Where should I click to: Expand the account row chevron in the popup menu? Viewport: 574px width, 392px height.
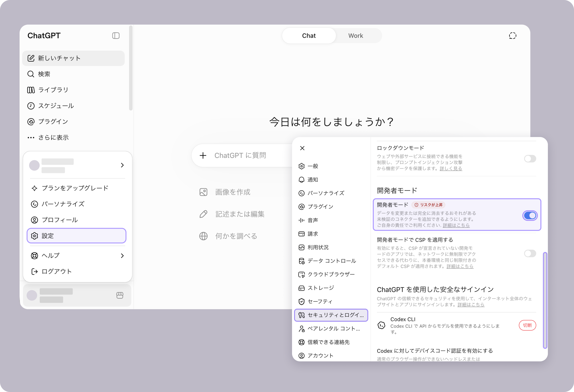(x=122, y=165)
